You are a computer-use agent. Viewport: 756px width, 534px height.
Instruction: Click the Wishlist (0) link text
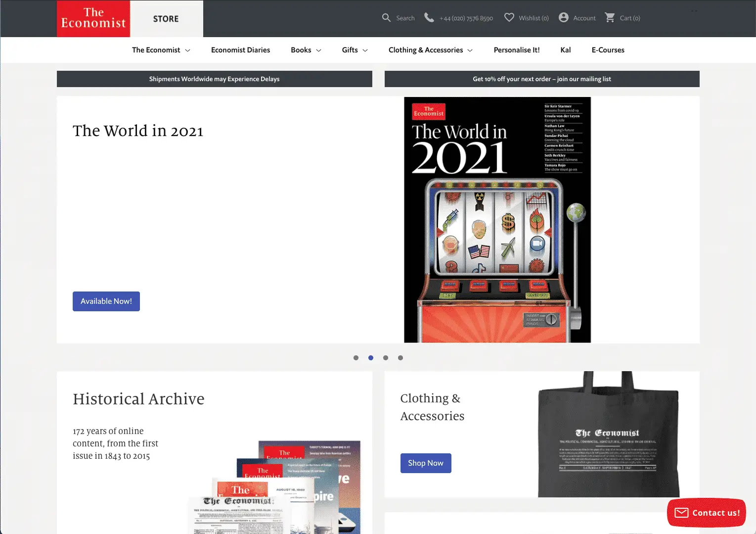pos(534,18)
